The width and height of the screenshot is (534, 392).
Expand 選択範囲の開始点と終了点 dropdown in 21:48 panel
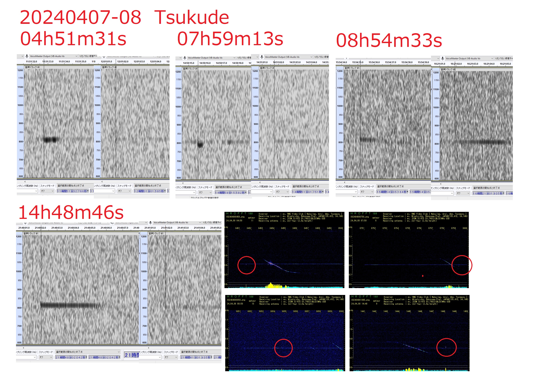pyautogui.click(x=119, y=352)
